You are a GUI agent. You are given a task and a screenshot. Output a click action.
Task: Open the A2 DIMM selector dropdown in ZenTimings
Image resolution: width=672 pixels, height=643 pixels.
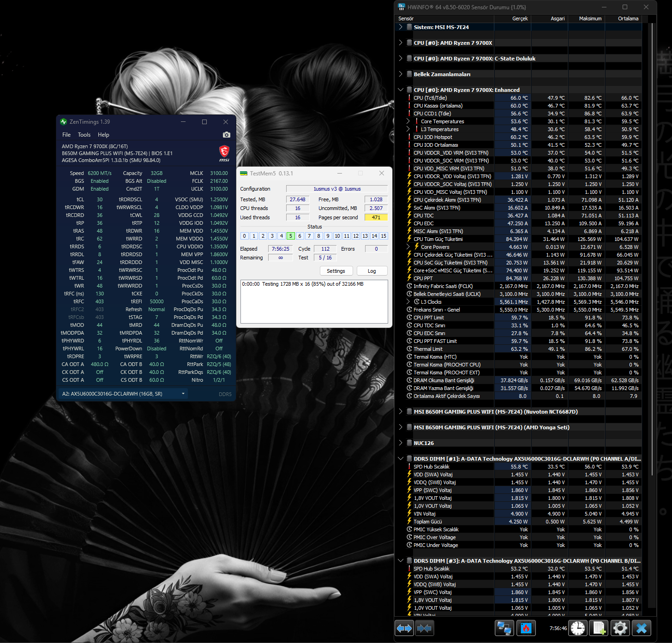coord(124,394)
